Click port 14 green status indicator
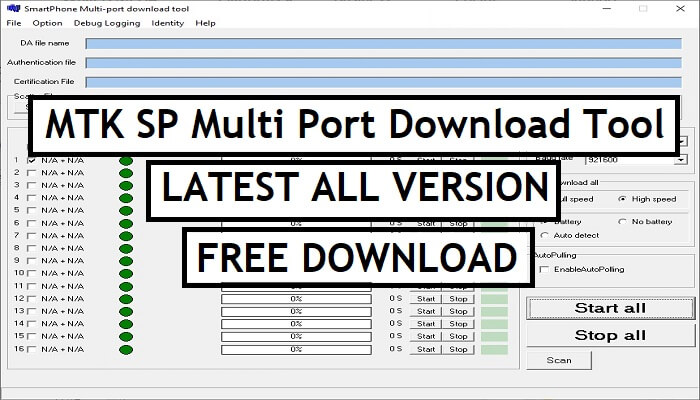This screenshot has width=700, height=400. coord(126,324)
